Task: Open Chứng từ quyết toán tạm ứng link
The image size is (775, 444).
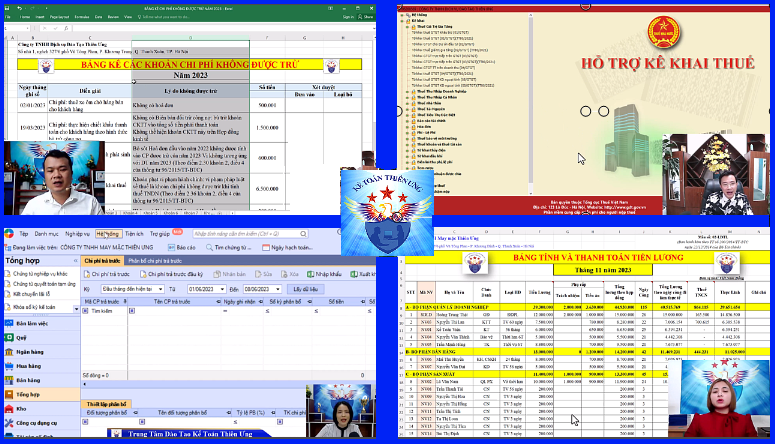Action: [44, 284]
